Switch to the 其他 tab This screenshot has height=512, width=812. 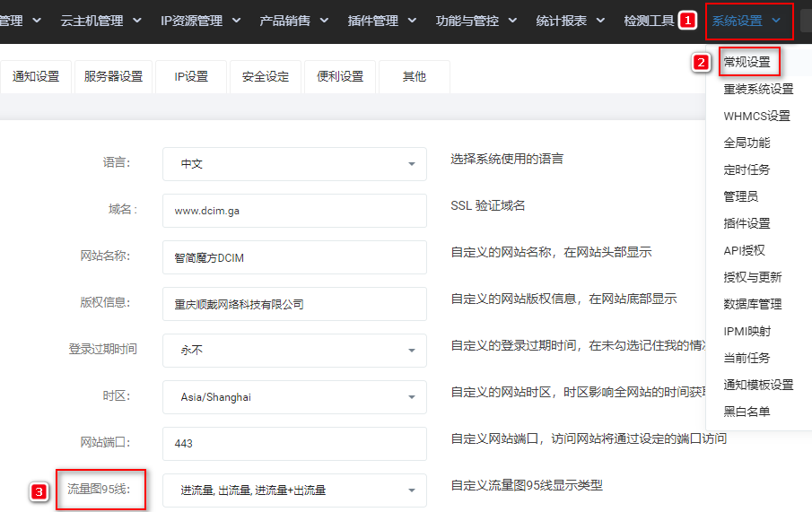415,76
